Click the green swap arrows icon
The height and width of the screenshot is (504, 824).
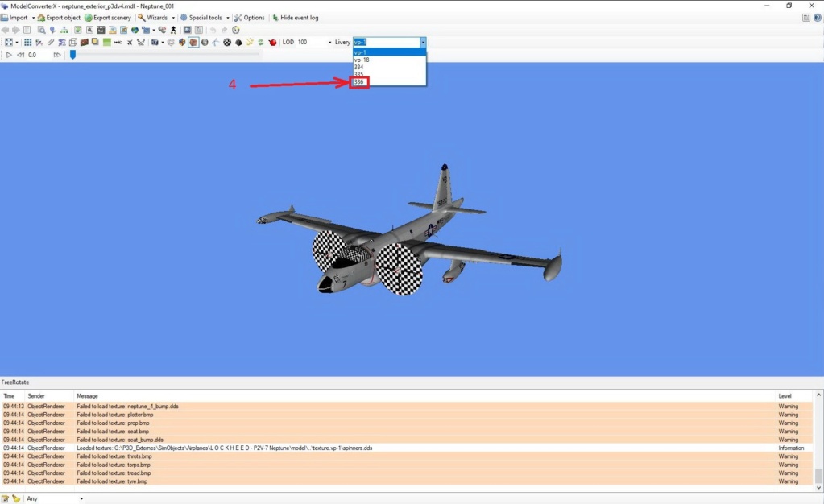coord(261,42)
